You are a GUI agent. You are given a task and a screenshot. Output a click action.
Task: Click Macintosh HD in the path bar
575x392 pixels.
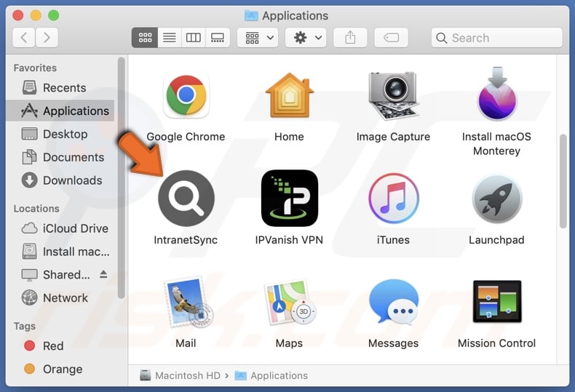(180, 375)
